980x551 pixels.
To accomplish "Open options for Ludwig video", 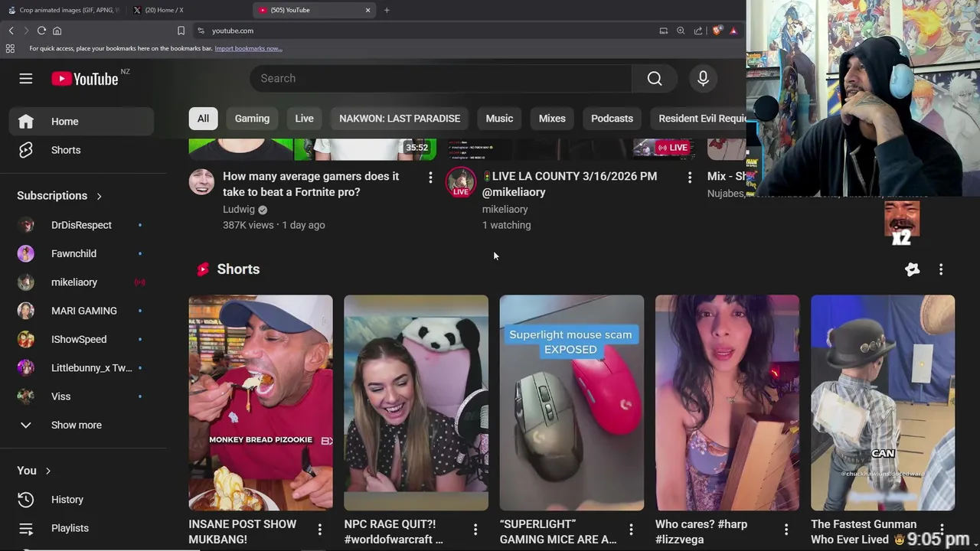I will pyautogui.click(x=430, y=178).
